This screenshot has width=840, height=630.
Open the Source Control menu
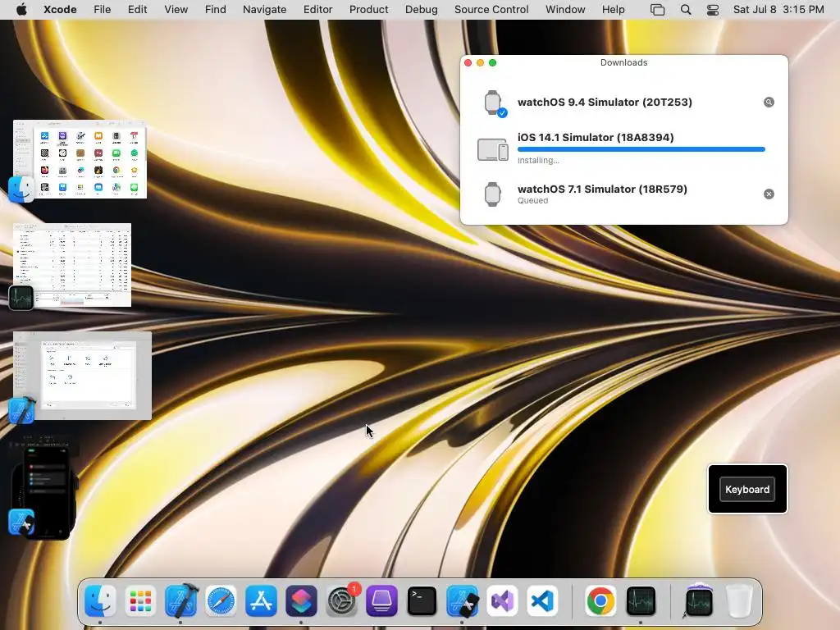click(491, 9)
